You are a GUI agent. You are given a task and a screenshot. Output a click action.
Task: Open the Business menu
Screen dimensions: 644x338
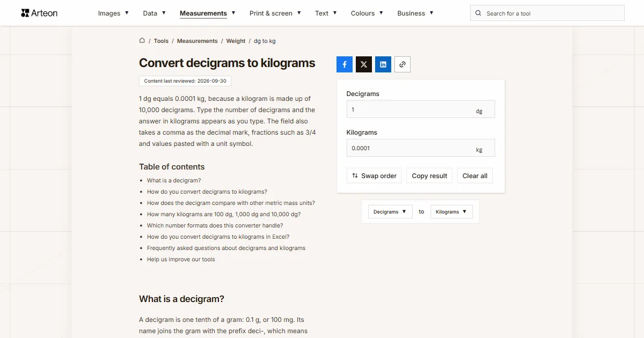point(415,13)
